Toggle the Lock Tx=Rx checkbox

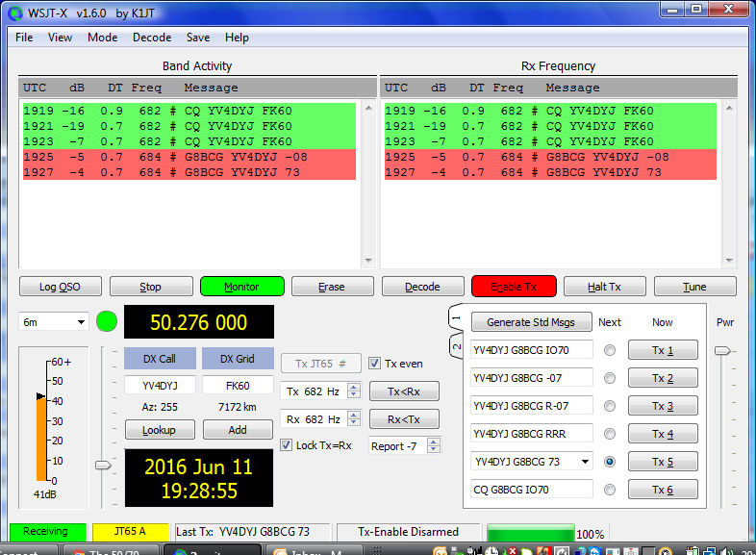(x=286, y=444)
